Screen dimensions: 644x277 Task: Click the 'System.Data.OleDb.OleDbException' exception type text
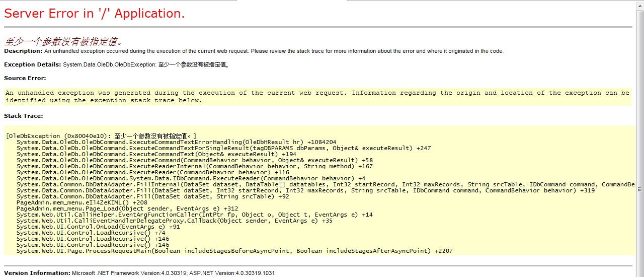point(109,64)
